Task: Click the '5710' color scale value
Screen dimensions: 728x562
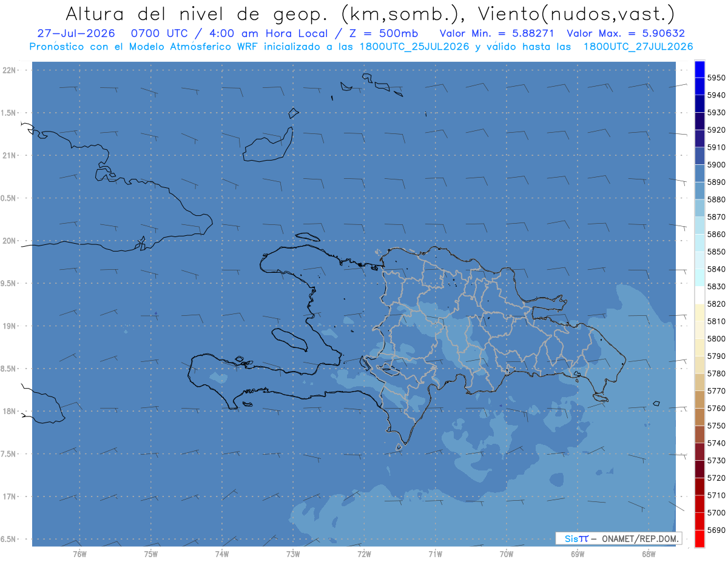Action: tap(716, 495)
